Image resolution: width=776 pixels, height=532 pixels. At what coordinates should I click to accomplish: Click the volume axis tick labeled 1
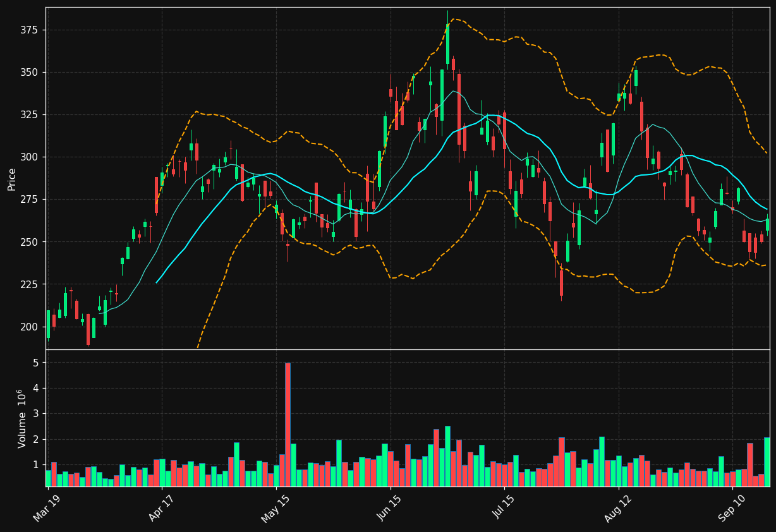pyautogui.click(x=36, y=465)
